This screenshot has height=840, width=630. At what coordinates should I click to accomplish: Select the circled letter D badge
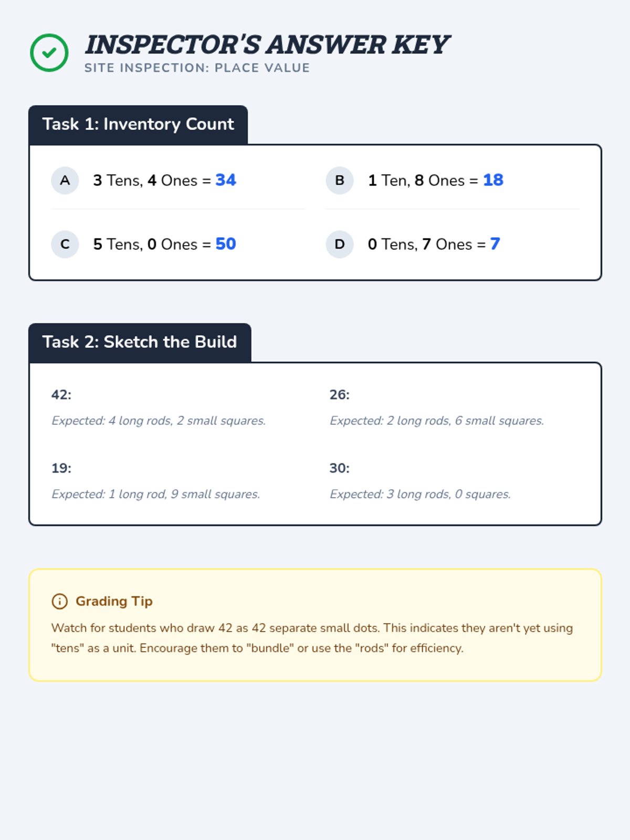point(340,244)
